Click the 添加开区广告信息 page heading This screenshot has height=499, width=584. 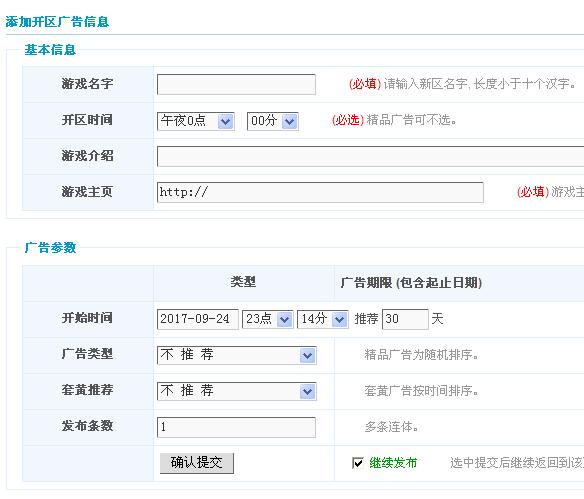tap(57, 22)
